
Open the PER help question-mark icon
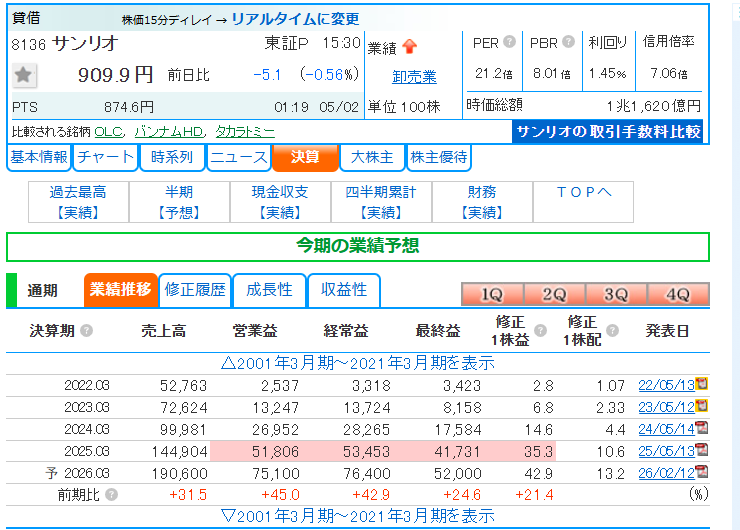click(x=509, y=42)
